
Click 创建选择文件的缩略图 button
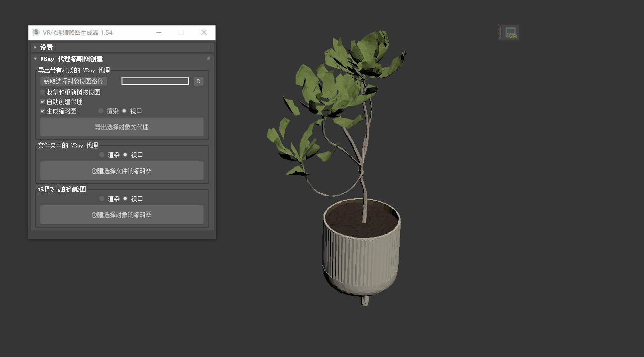click(x=122, y=171)
